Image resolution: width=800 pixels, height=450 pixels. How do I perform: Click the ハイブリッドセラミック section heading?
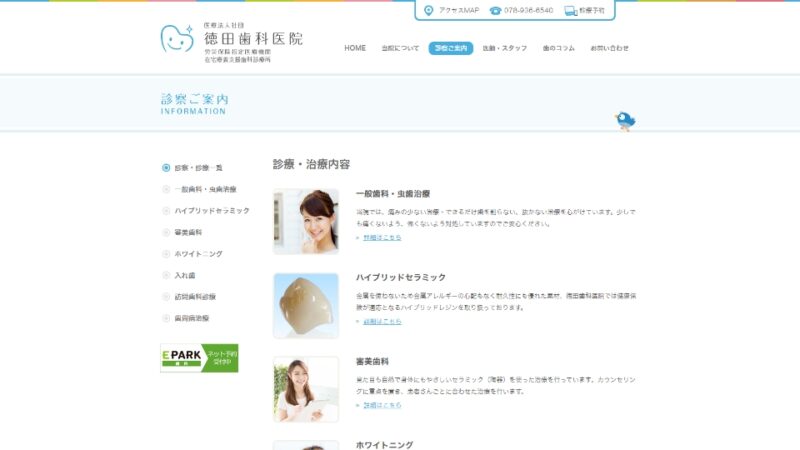pyautogui.click(x=401, y=278)
